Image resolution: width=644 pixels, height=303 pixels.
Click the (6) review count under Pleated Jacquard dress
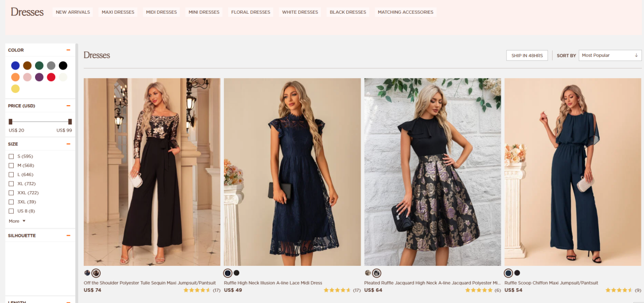point(498,290)
